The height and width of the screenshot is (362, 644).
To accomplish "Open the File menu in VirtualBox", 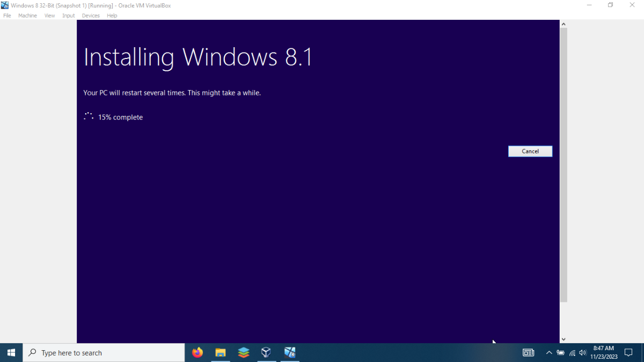I will [x=7, y=16].
